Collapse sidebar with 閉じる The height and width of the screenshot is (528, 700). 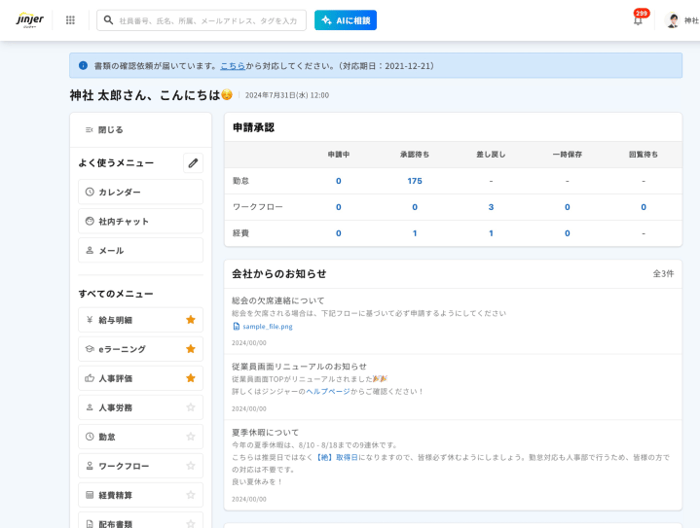click(104, 130)
